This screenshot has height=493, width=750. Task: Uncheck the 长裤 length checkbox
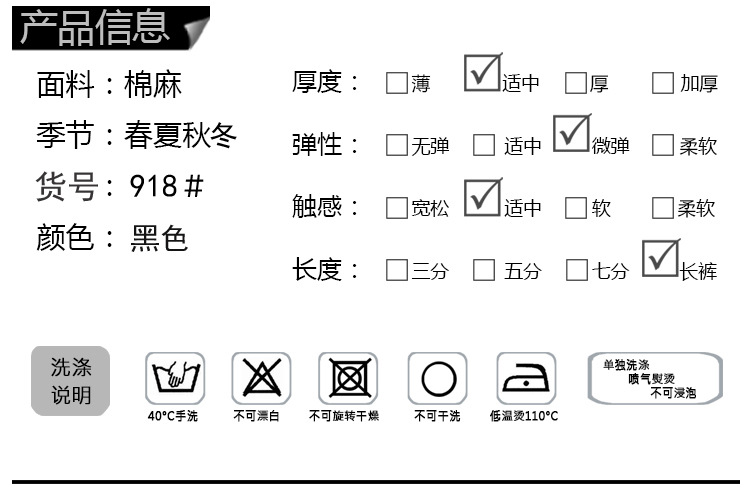pyautogui.click(x=660, y=259)
